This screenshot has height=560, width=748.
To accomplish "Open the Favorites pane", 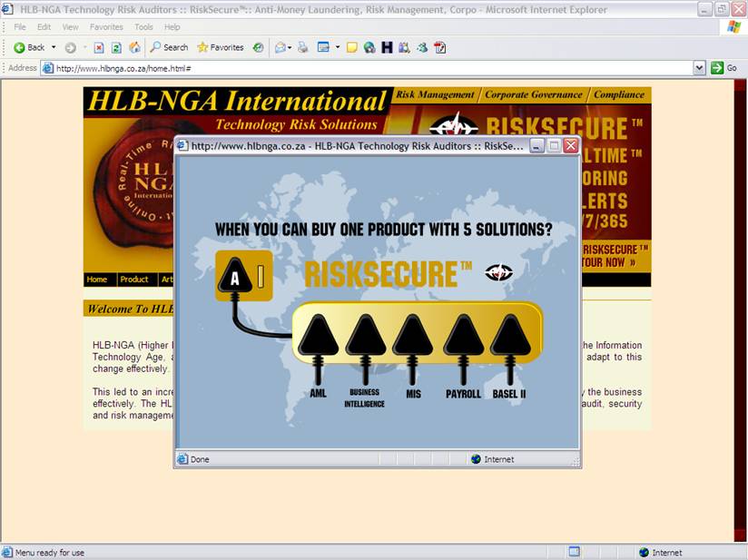I will (221, 47).
